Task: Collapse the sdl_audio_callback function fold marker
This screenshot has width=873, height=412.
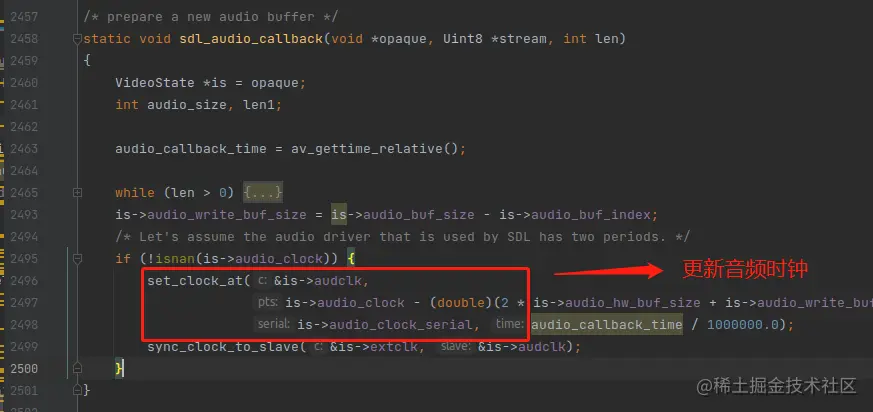Action: (77, 39)
